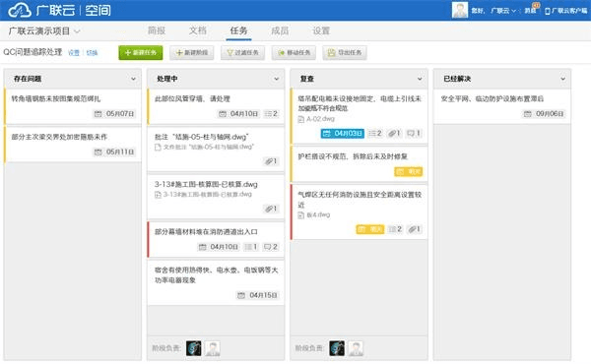
Task: Open the 3-13#施工图-核算图-已核算.dwg card title
Action: pyautogui.click(x=206, y=184)
